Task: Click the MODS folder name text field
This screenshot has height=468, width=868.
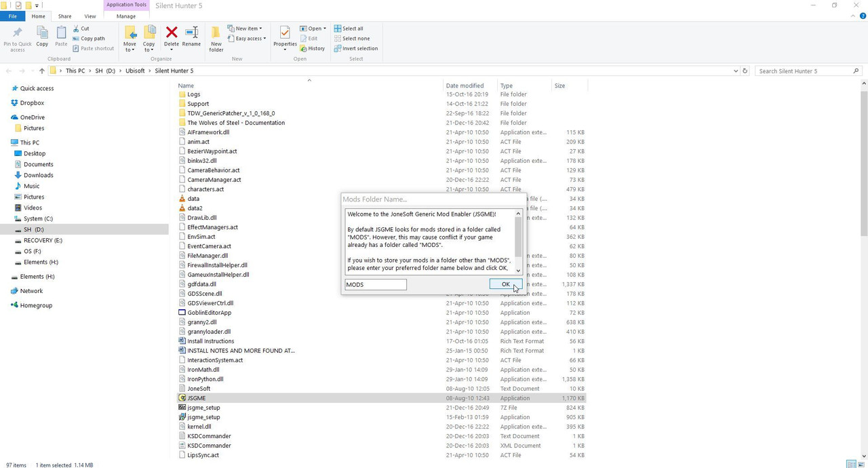Action: click(x=376, y=285)
